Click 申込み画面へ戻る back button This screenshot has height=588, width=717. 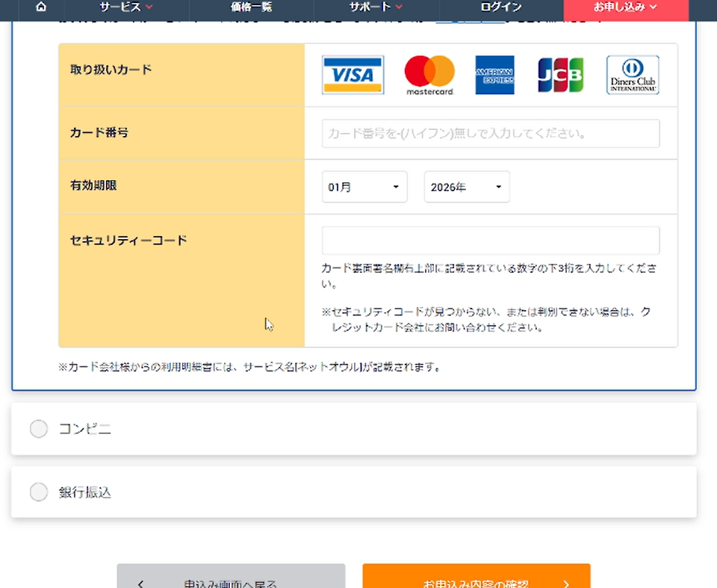click(x=231, y=576)
